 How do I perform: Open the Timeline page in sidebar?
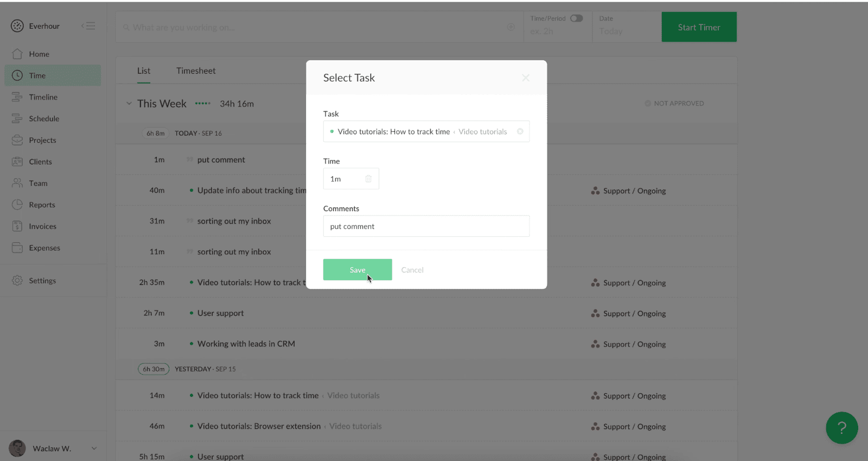tap(43, 97)
